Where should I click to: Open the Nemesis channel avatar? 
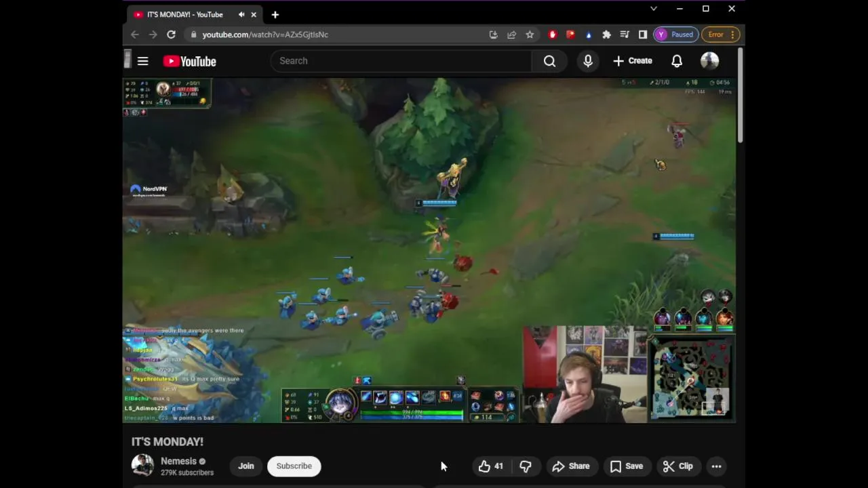click(142, 466)
